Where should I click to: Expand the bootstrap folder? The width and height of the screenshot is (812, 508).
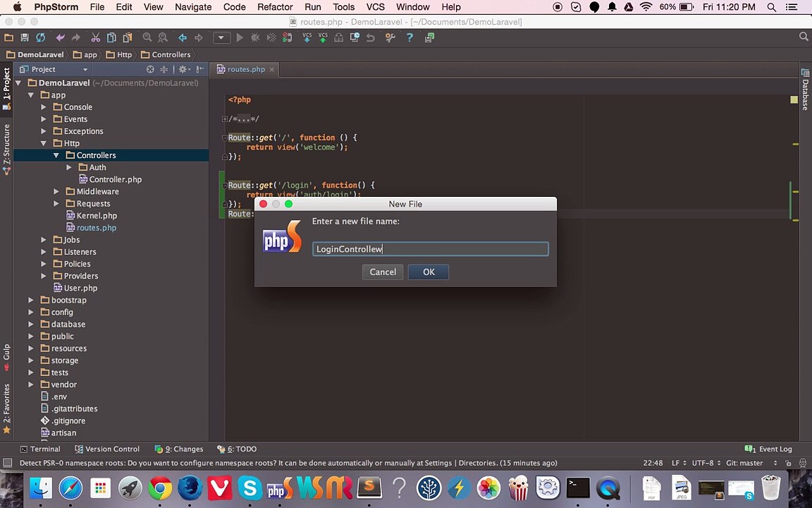[x=31, y=300]
